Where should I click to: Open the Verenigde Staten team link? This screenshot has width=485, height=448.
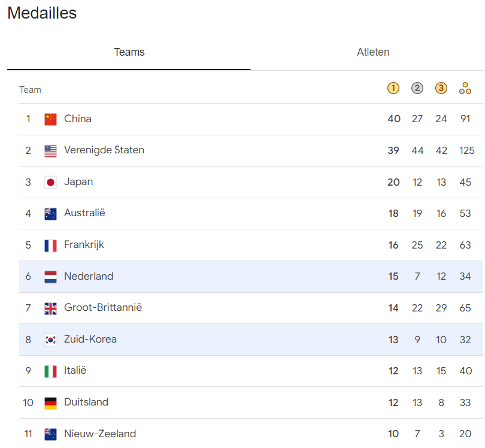104,150
